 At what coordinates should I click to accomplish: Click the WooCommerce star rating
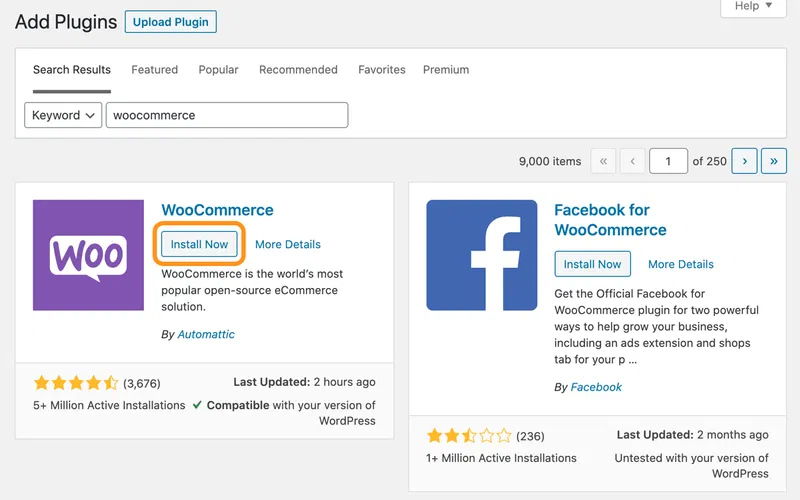pos(76,383)
